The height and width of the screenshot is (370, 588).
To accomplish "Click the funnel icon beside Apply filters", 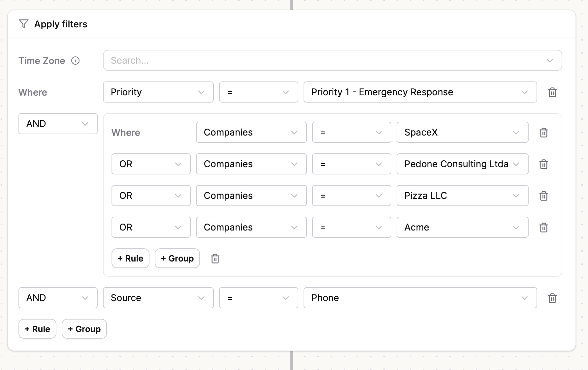I will pos(24,24).
